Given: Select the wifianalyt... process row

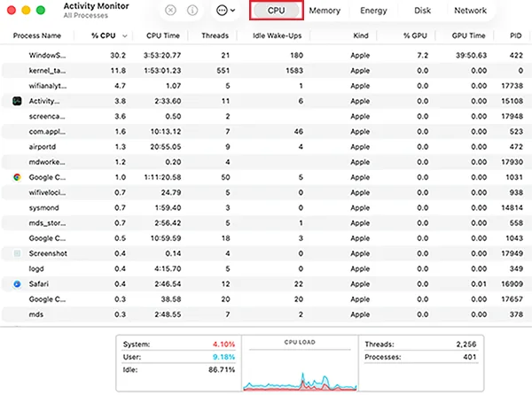Looking at the screenshot, I should pos(266,86).
